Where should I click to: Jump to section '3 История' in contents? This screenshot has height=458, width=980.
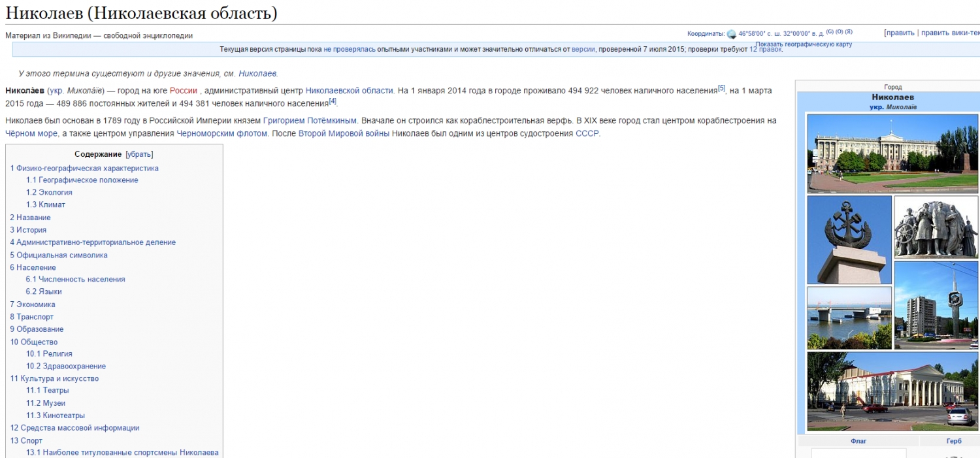(28, 230)
